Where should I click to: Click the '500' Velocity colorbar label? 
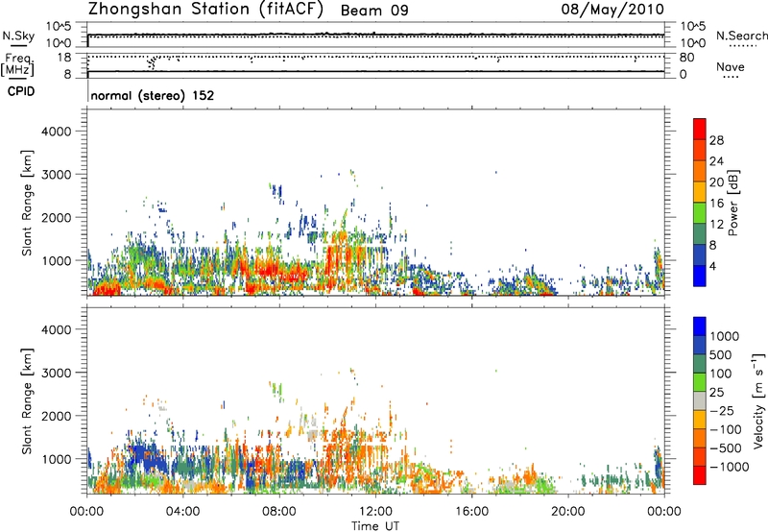coord(720,354)
